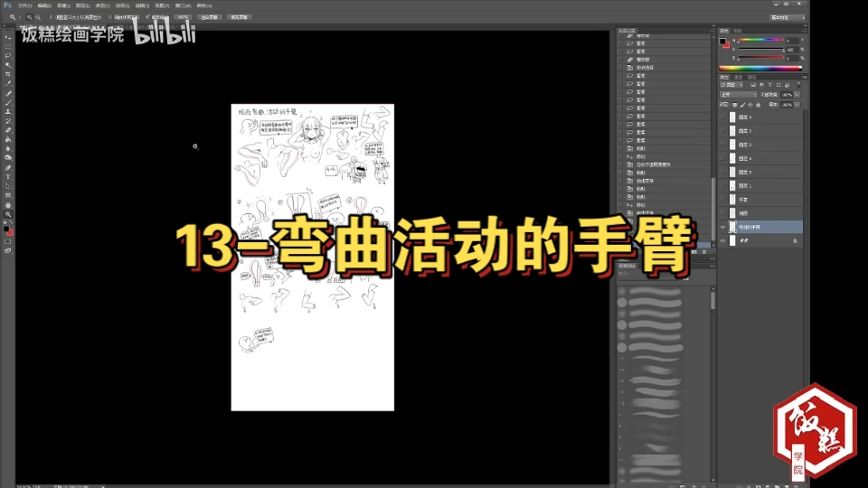Select the Brush tool
This screenshot has width=868, height=488.
(x=8, y=102)
